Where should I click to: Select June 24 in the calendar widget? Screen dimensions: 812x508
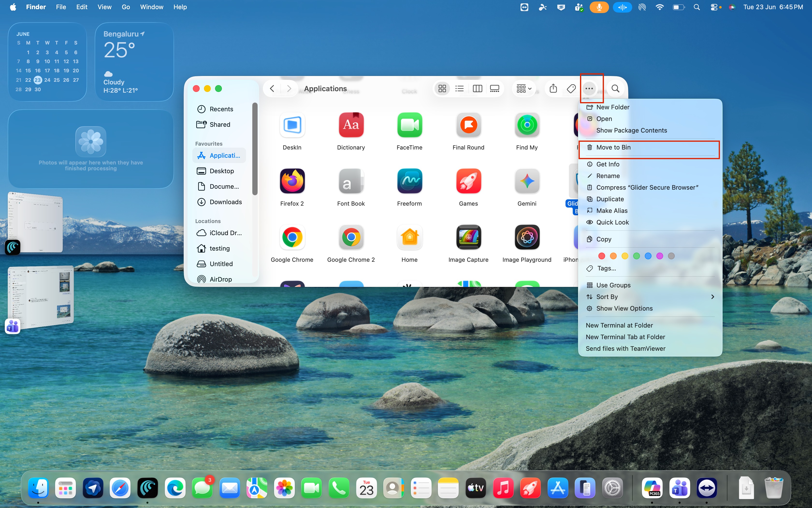coord(47,80)
